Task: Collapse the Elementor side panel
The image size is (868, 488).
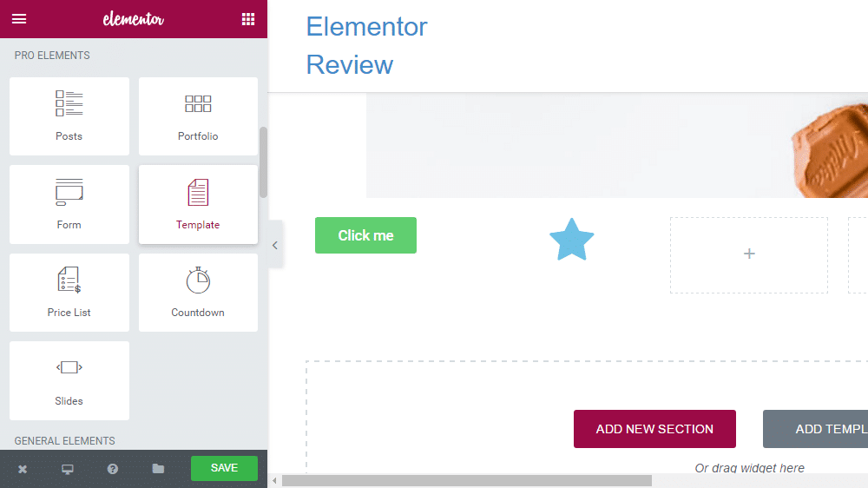Action: (x=275, y=245)
